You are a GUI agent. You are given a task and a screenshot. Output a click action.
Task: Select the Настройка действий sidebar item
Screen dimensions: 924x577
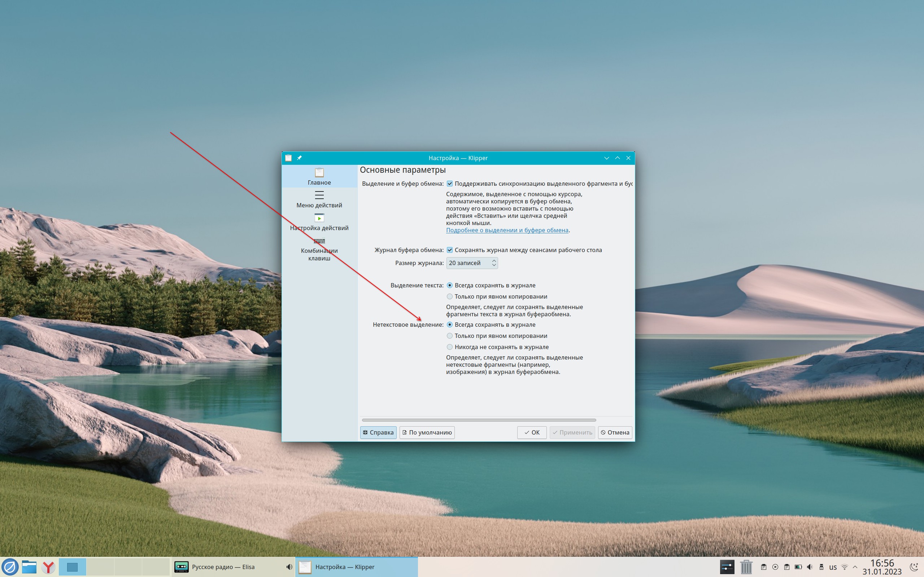(x=319, y=222)
